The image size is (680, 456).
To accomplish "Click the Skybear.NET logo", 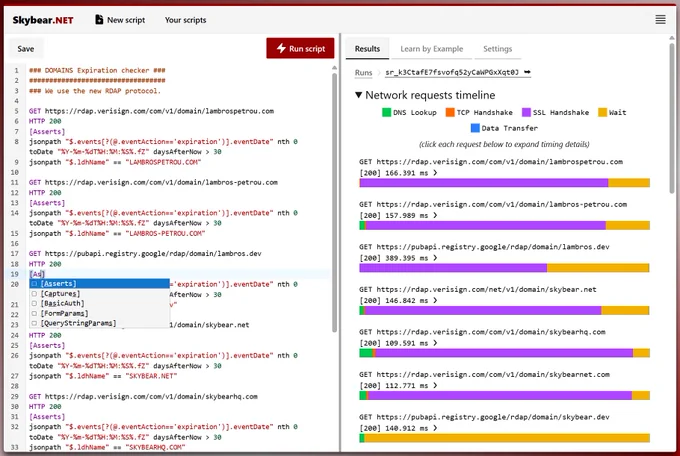I will tap(43, 20).
